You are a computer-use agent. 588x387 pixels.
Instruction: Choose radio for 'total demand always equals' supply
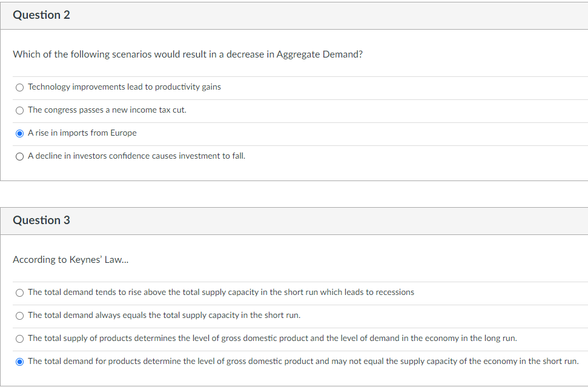(x=20, y=316)
